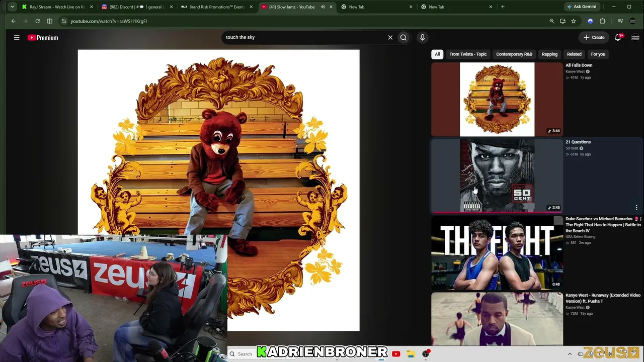Viewport: 644px width, 362px height.
Task: Visit 50 Cent channel name
Action: point(572,148)
